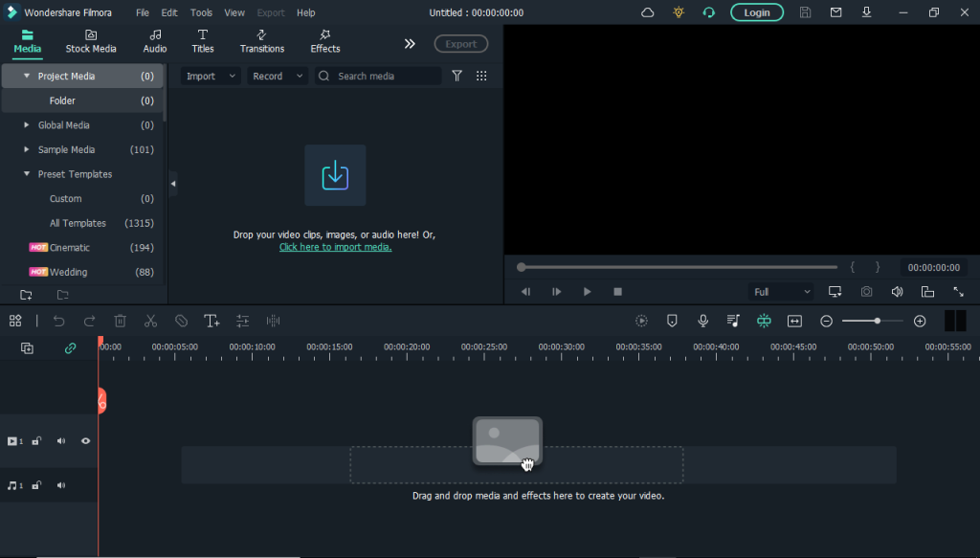The image size is (980, 558).
Task: Select the Split tool in the timeline toolbar
Action: [x=150, y=321]
